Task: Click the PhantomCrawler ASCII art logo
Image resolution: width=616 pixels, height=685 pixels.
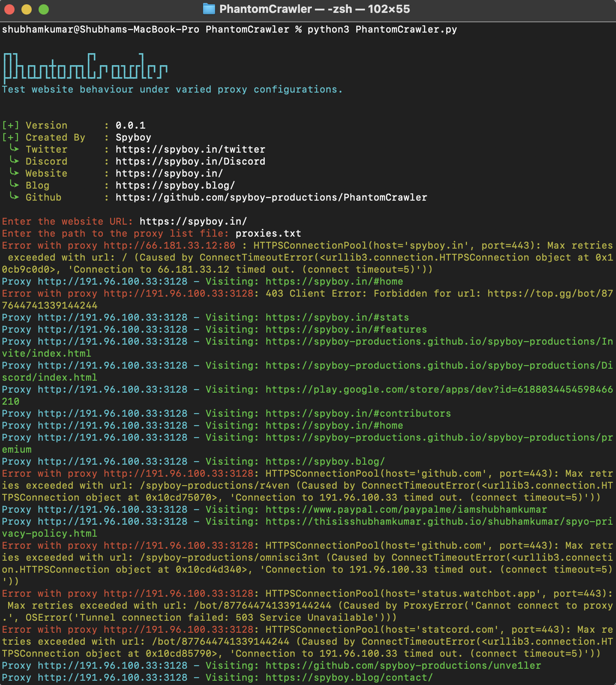Action: coord(85,68)
